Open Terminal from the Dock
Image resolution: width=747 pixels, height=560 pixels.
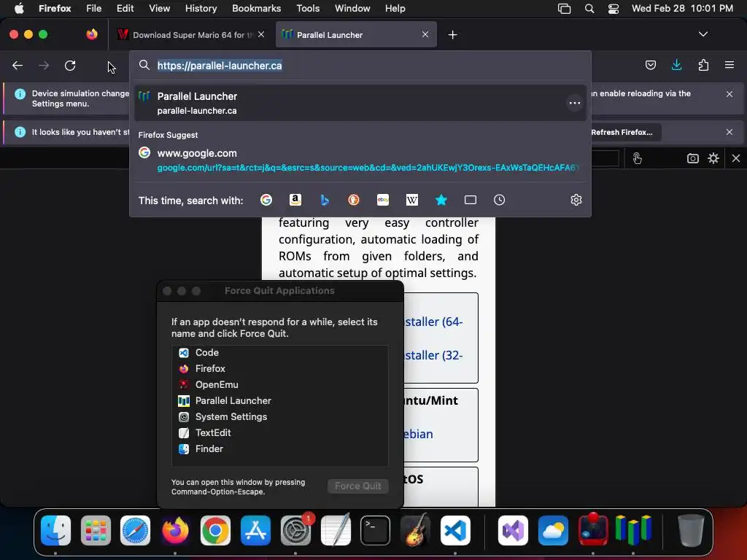click(375, 530)
